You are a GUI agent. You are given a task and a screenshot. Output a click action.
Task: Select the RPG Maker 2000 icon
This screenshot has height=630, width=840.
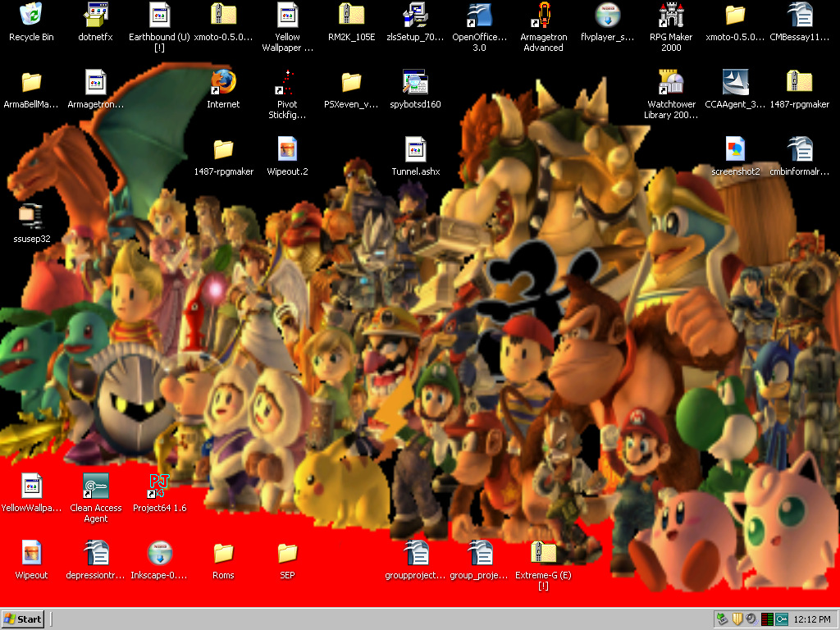pyautogui.click(x=671, y=15)
